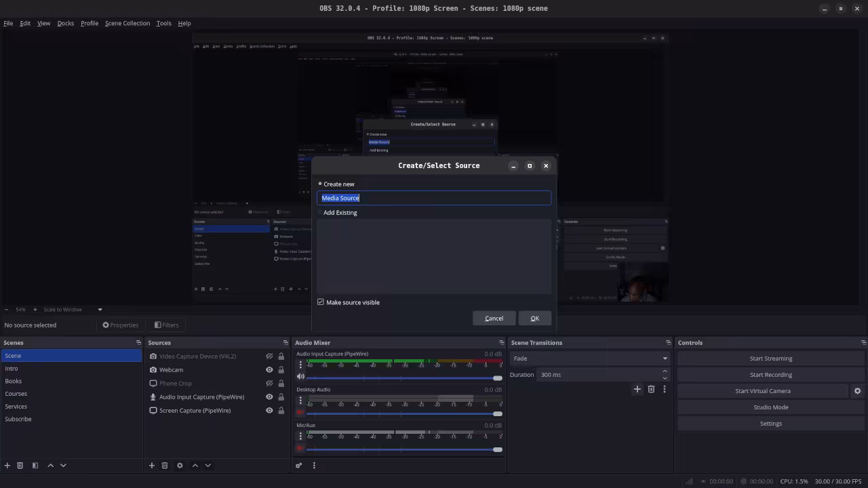Add a transition with the plus icon
This screenshot has height=488, width=868.
coord(637,389)
